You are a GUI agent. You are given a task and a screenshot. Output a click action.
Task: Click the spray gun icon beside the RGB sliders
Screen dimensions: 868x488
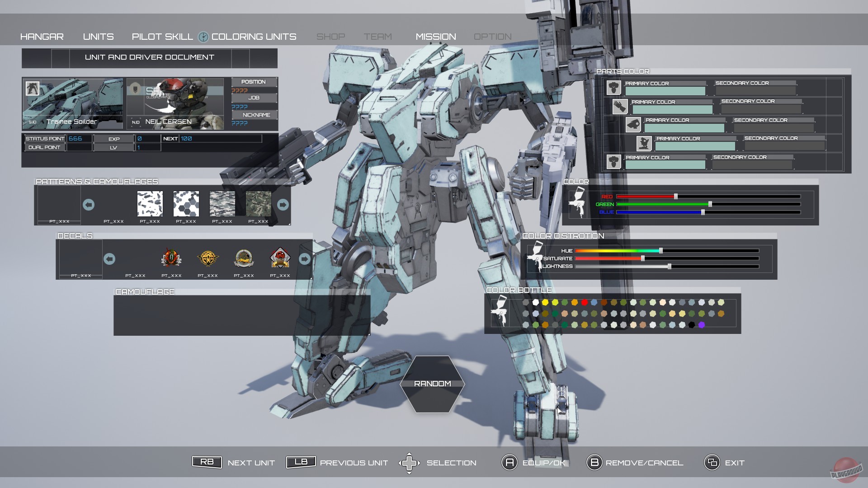[x=578, y=204]
